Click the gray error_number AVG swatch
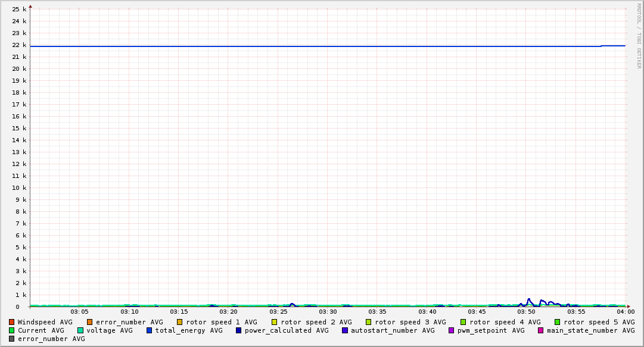 click(12, 339)
